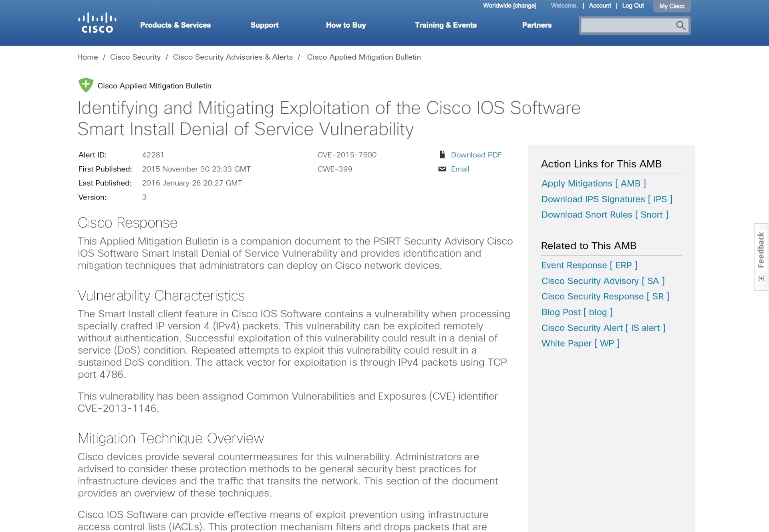
Task: Click the Welcome, text in header
Action: [564, 6]
